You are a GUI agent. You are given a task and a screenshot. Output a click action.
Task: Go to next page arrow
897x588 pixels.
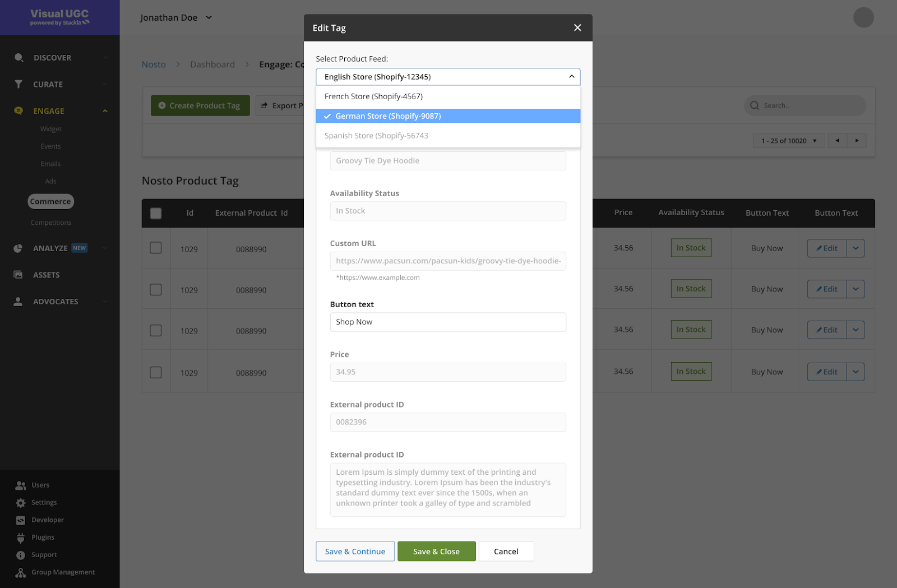[x=857, y=141]
